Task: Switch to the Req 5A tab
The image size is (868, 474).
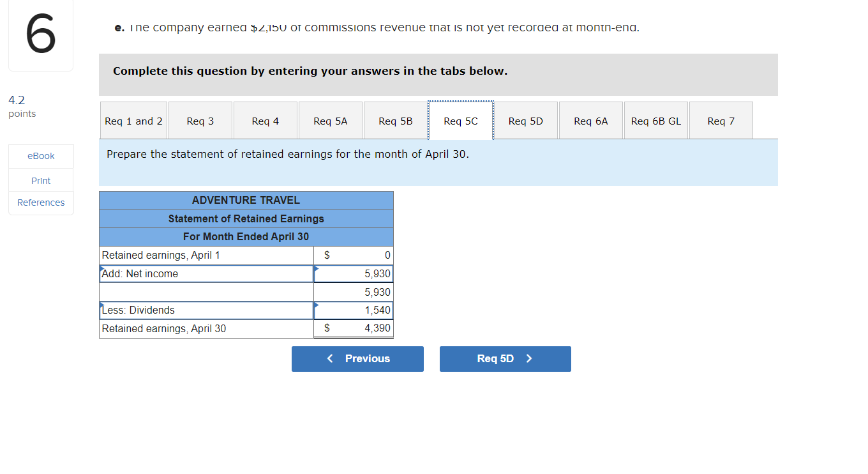Action: tap(331, 120)
